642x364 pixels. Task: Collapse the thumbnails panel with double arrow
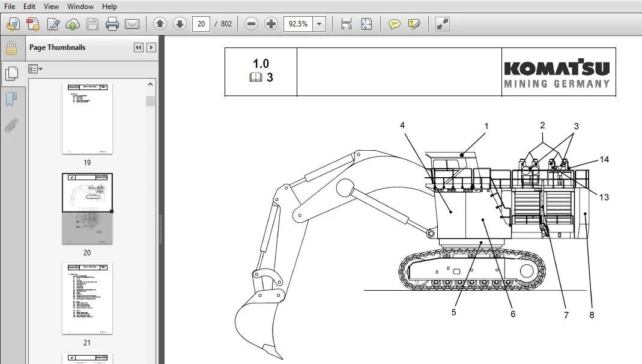(x=139, y=47)
